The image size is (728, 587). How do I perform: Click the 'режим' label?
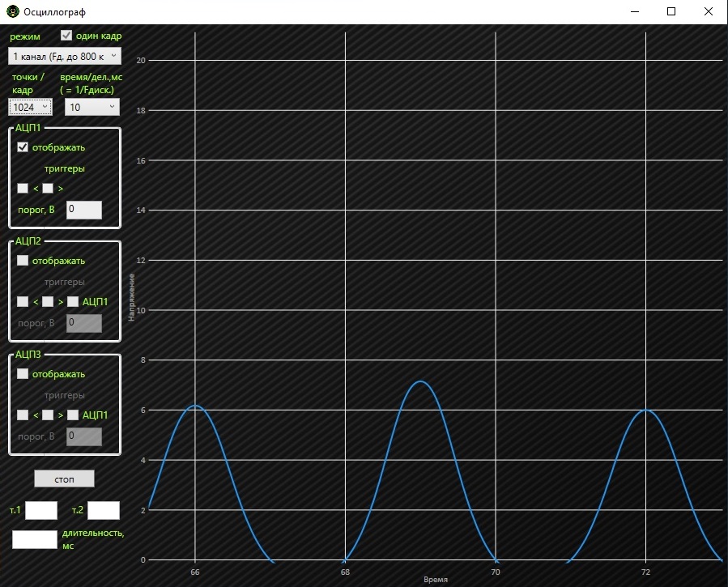[x=25, y=36]
